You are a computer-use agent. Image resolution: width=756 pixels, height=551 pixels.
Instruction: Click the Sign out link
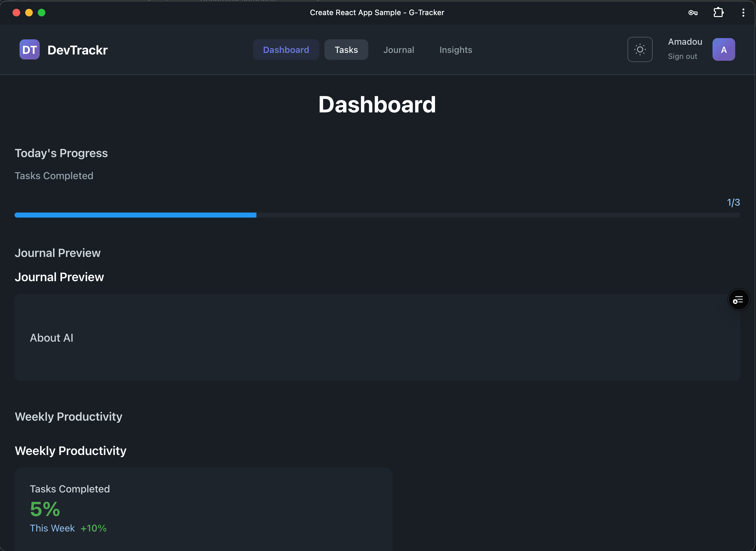(x=683, y=56)
